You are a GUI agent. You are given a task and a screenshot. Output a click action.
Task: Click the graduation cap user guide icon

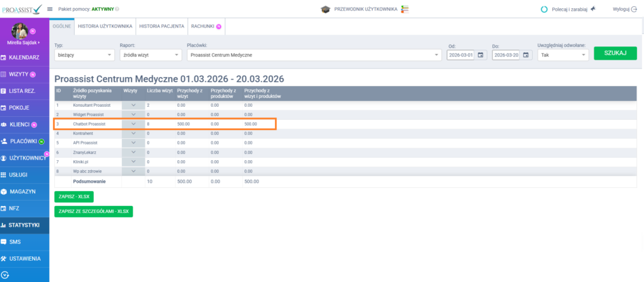pos(325,9)
